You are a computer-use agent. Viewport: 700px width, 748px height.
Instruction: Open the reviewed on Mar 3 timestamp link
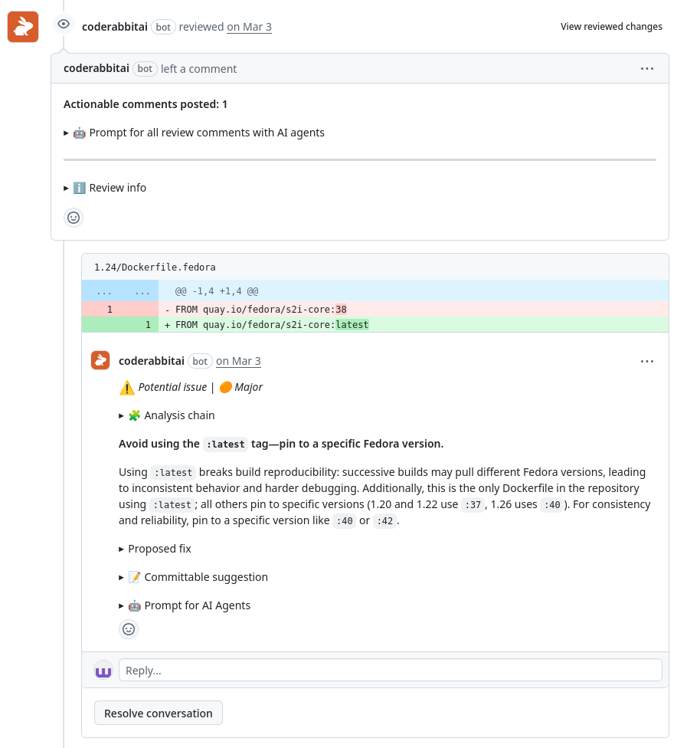tap(249, 27)
